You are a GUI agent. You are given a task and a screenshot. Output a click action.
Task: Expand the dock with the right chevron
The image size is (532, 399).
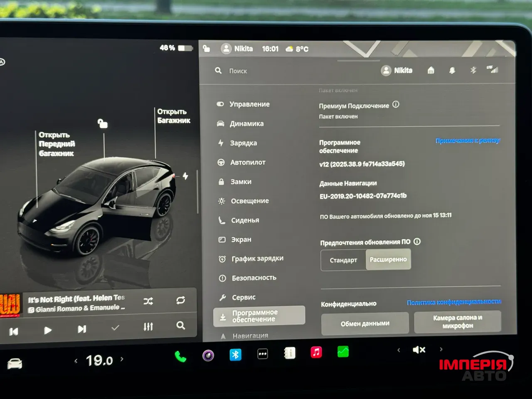[441, 350]
